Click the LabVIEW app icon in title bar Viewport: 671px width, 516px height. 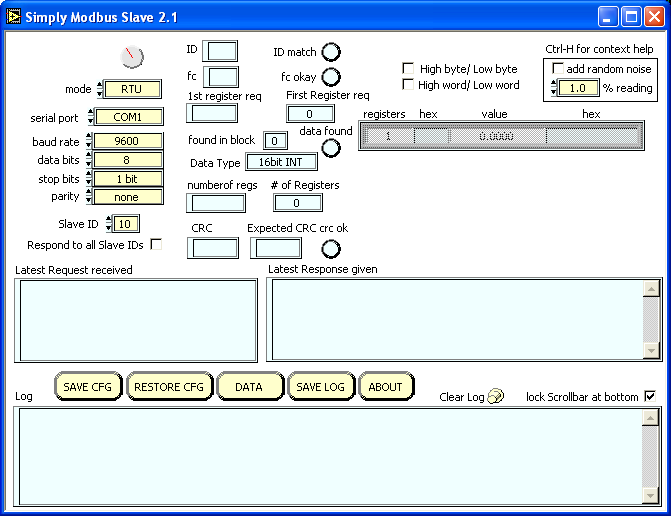13,17
